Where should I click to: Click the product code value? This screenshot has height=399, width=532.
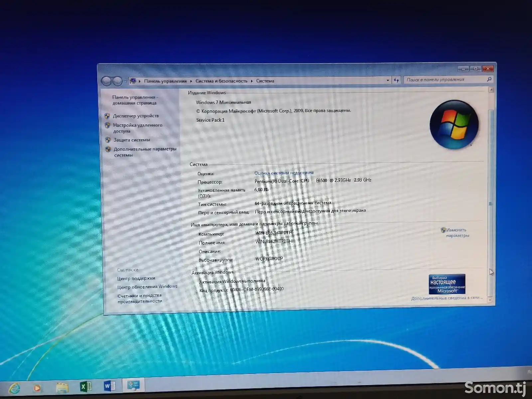pos(257,289)
